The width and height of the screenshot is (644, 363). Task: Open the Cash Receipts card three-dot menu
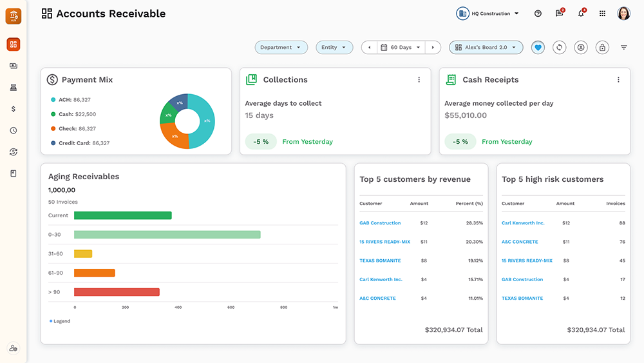click(x=618, y=80)
